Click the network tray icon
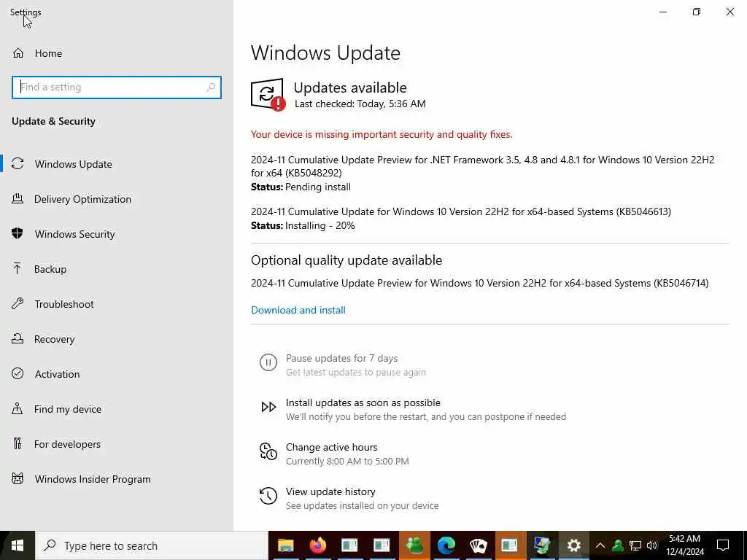This screenshot has height=560, width=747. tap(635, 545)
